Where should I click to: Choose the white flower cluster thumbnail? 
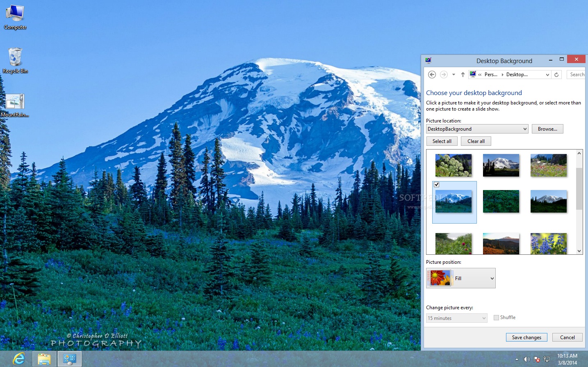(454, 165)
